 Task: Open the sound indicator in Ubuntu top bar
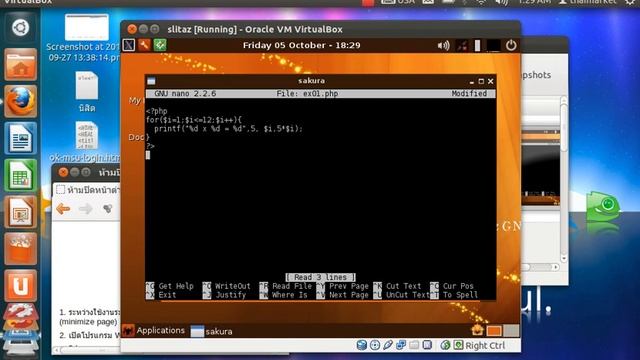pyautogui.click(x=501, y=2)
